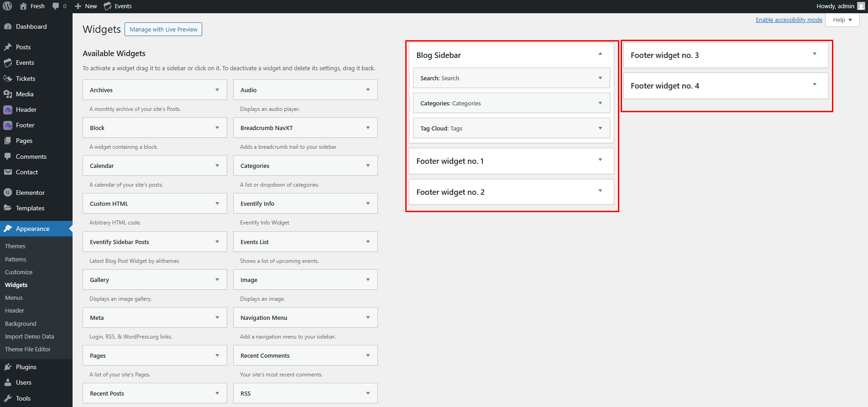Click the WordPress logo icon
The height and width of the screenshot is (407, 868).
click(7, 6)
